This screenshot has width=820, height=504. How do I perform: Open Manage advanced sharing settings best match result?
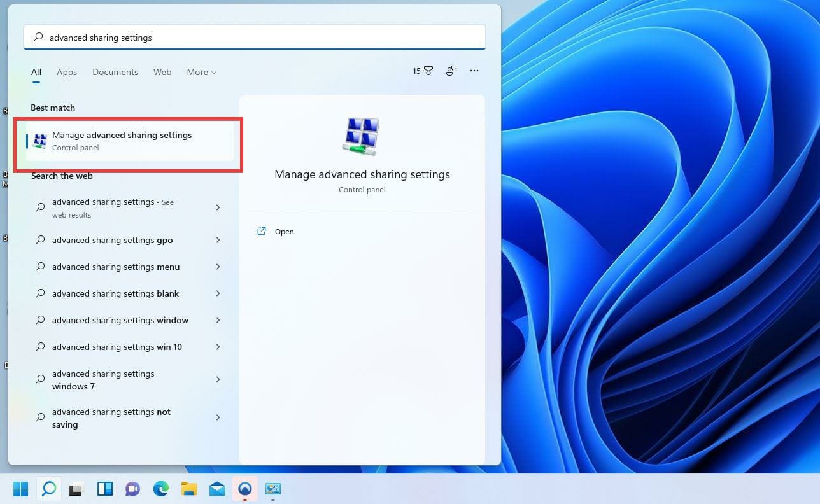[129, 141]
